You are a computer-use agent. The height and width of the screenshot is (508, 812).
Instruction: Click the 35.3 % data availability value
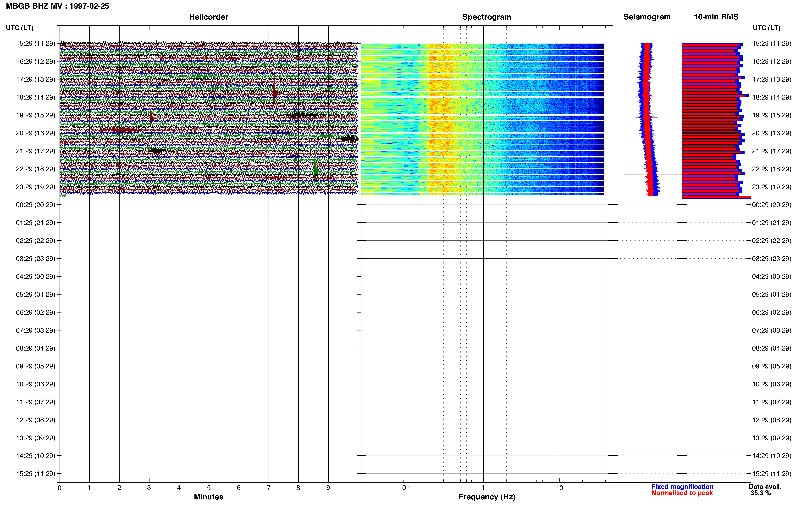pos(761,493)
